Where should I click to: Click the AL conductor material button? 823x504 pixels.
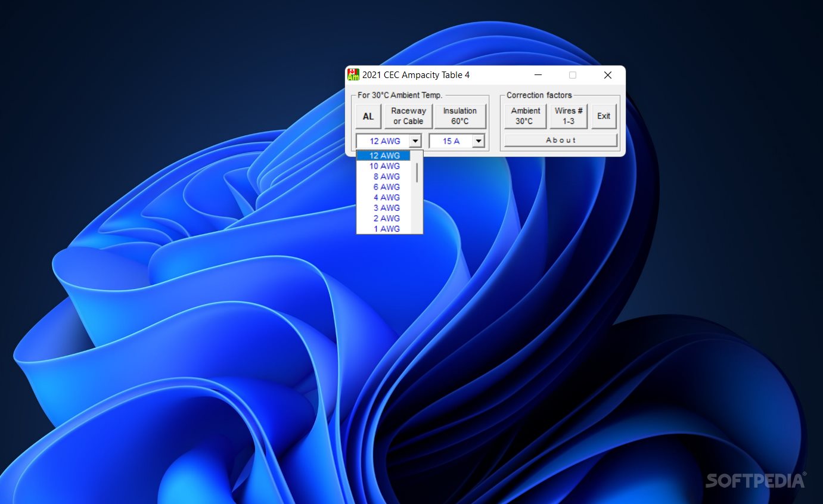[x=368, y=116]
